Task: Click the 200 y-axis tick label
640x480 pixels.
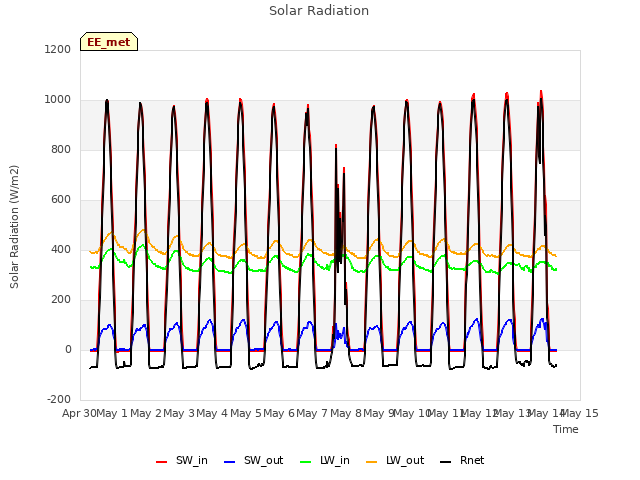Action: [61, 300]
